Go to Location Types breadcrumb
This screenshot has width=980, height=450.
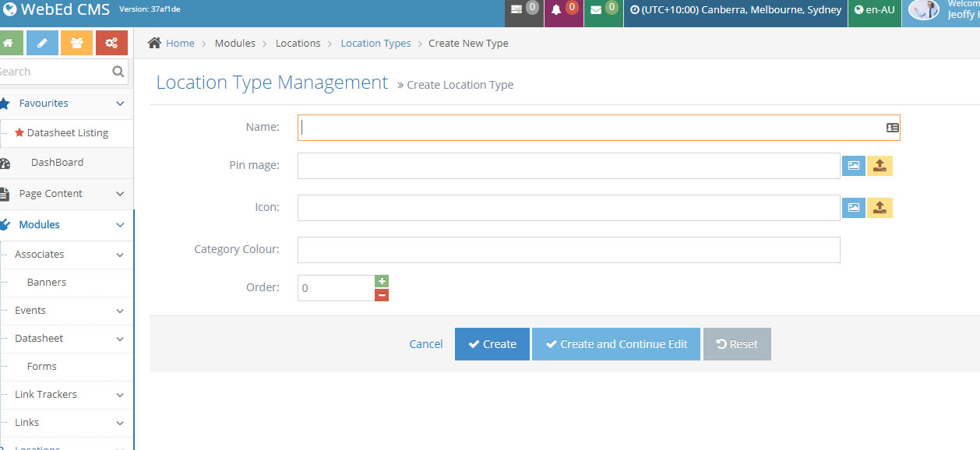coord(375,44)
